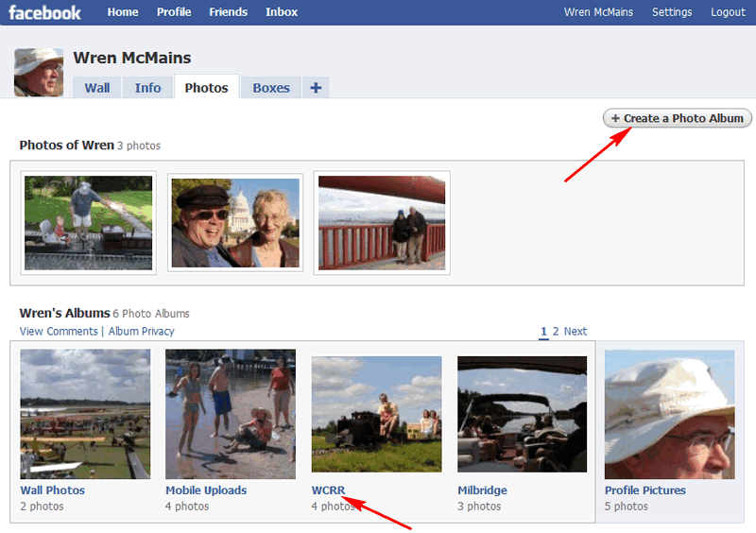756x533 pixels.
Task: Click the Logout link
Action: pyautogui.click(x=728, y=12)
